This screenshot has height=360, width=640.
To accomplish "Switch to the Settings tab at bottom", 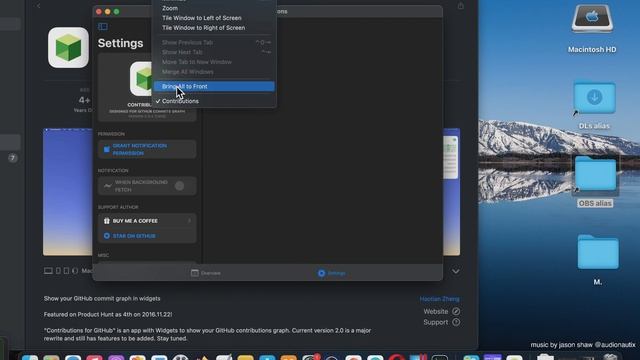I will coord(331,273).
